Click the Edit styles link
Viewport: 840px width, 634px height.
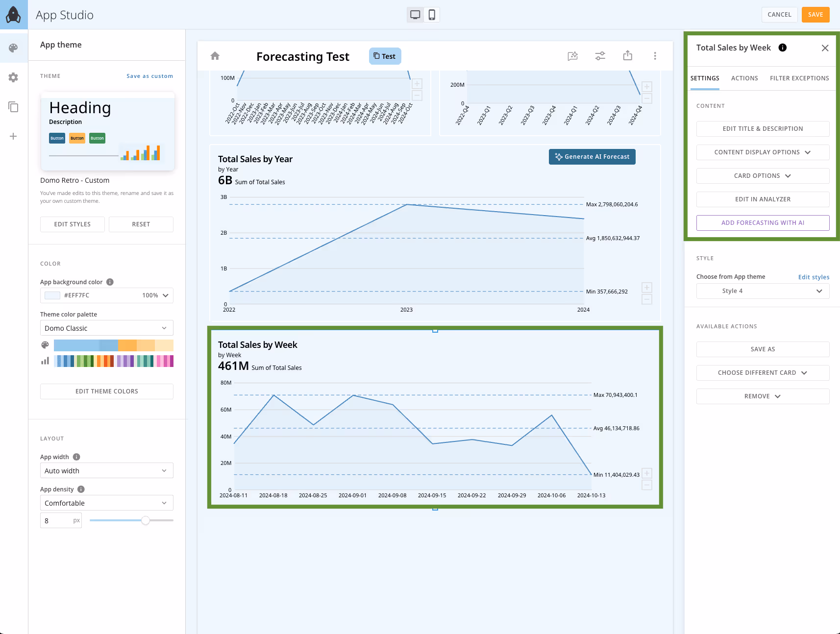pos(814,277)
